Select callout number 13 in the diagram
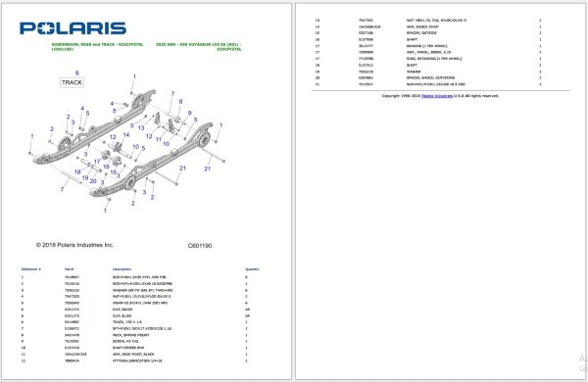This screenshot has width=588, height=382. [x=141, y=128]
